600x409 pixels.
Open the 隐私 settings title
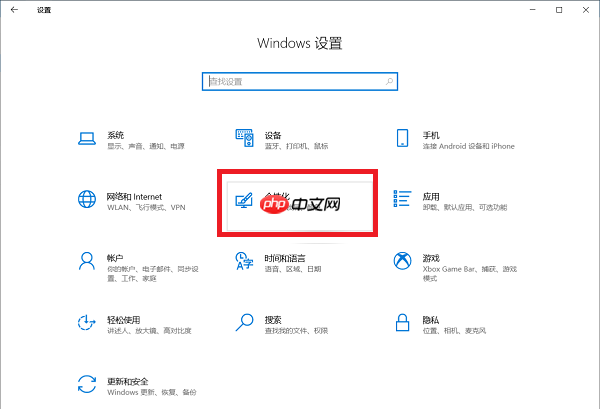(x=431, y=320)
